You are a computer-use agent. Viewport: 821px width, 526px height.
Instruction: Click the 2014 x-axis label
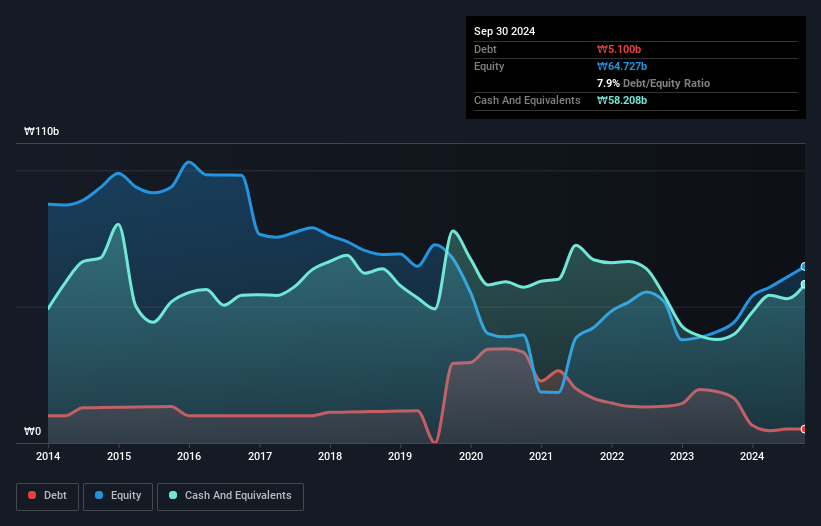click(x=48, y=456)
